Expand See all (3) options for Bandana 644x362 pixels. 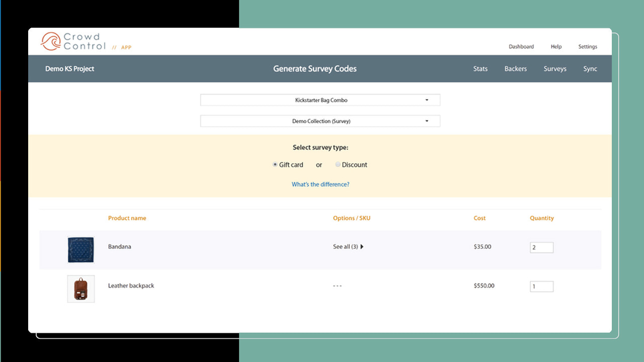(x=348, y=246)
